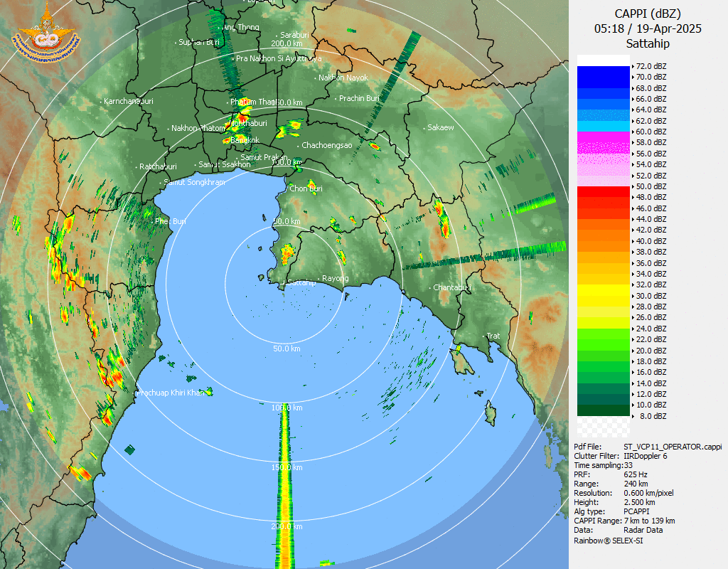Image resolution: width=728 pixels, height=569 pixels.
Task: Select the "30.0 dBZ" legend label
Action: point(651,296)
